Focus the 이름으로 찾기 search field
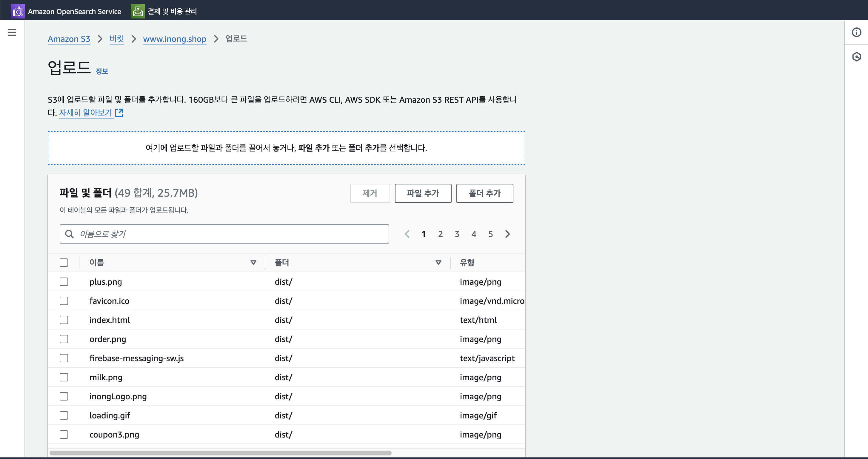868x459 pixels. [x=224, y=234]
